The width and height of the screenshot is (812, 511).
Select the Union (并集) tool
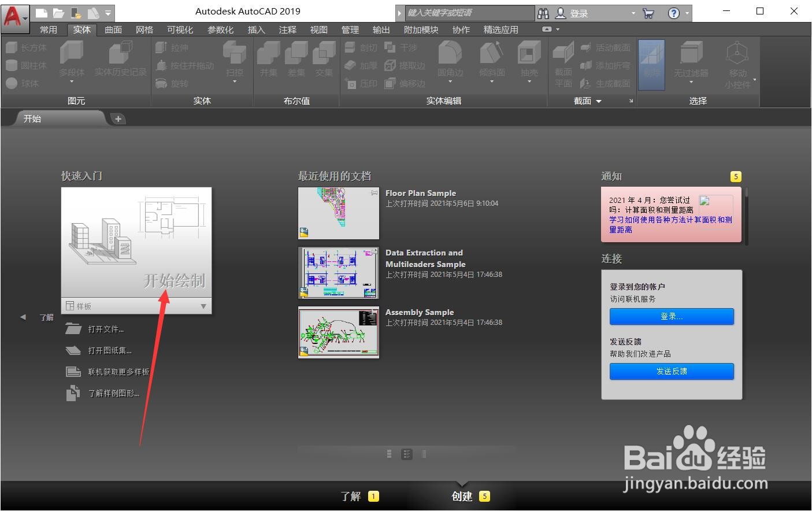[268, 59]
